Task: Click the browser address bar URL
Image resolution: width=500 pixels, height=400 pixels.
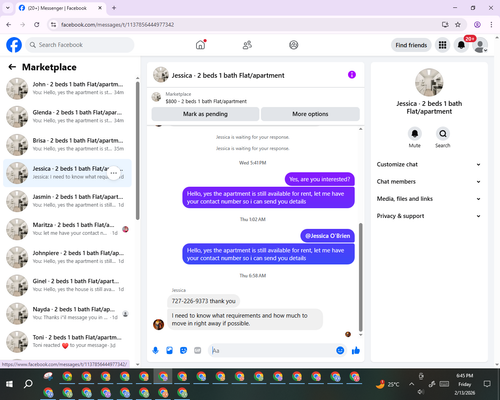Action: pos(117,25)
